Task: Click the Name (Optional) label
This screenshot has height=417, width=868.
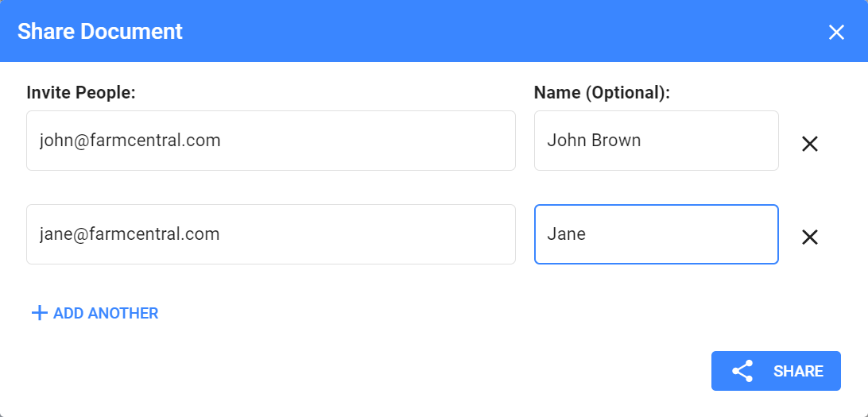Action: [602, 93]
